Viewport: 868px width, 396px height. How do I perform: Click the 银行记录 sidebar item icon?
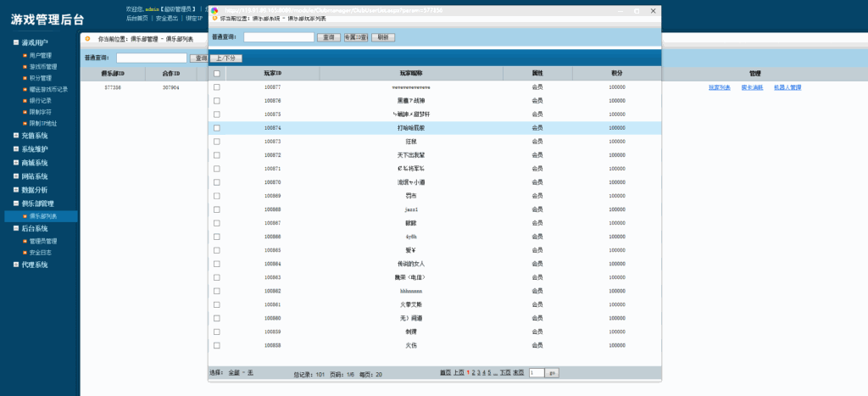pyautogui.click(x=24, y=100)
